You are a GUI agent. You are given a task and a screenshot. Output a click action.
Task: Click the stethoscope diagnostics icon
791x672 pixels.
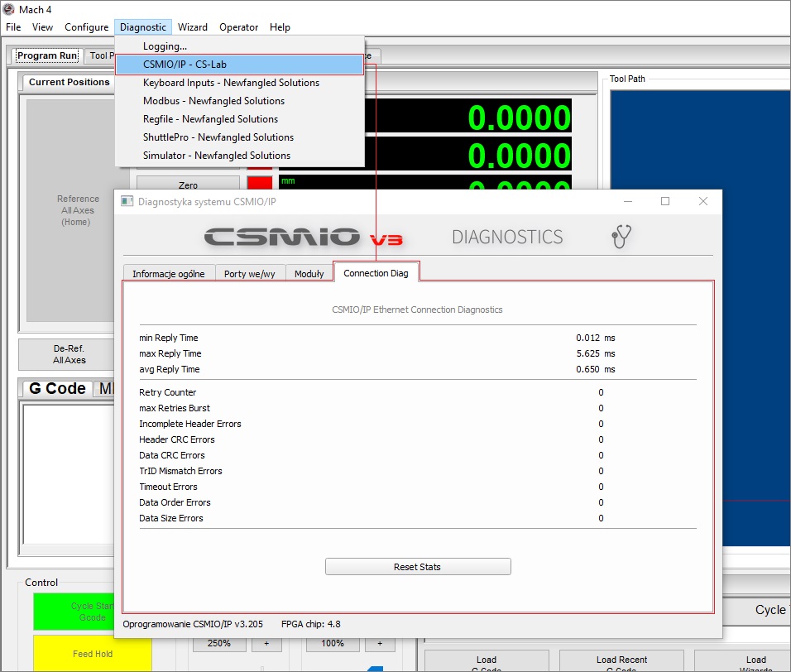621,236
